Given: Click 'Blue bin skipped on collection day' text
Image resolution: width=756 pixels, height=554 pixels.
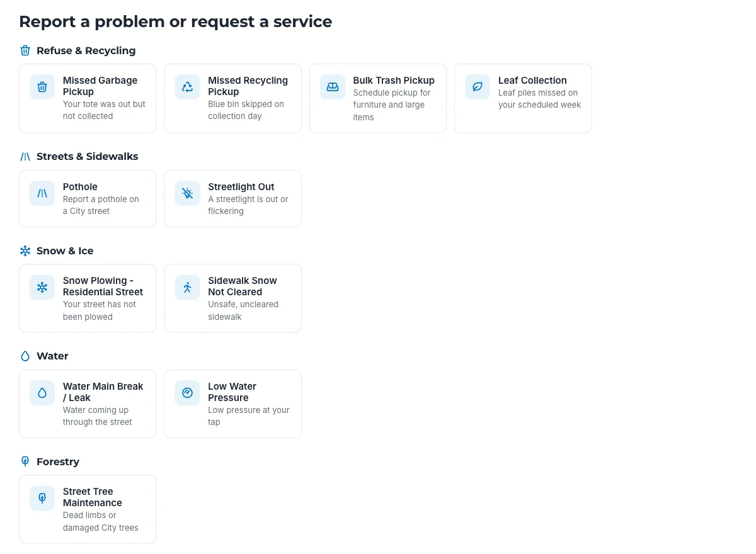Looking at the screenshot, I should pyautogui.click(x=246, y=110).
